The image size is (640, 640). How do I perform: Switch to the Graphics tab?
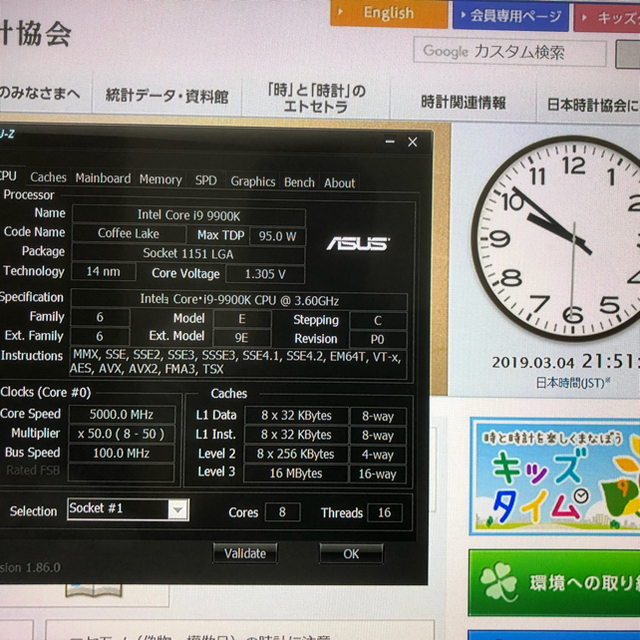tap(253, 182)
